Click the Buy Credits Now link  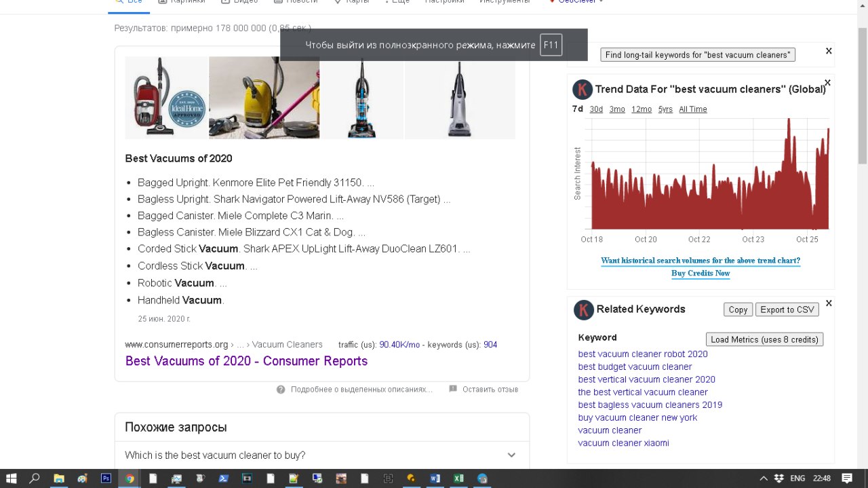click(701, 274)
